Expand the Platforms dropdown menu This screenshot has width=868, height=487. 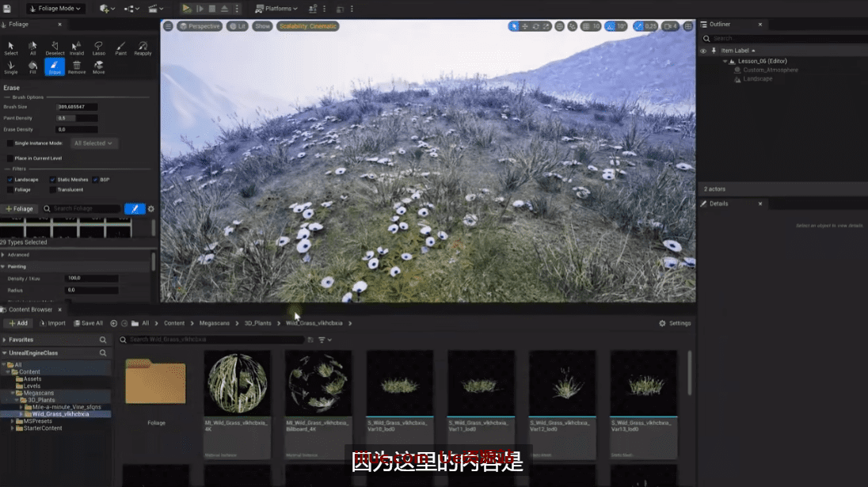(x=276, y=9)
